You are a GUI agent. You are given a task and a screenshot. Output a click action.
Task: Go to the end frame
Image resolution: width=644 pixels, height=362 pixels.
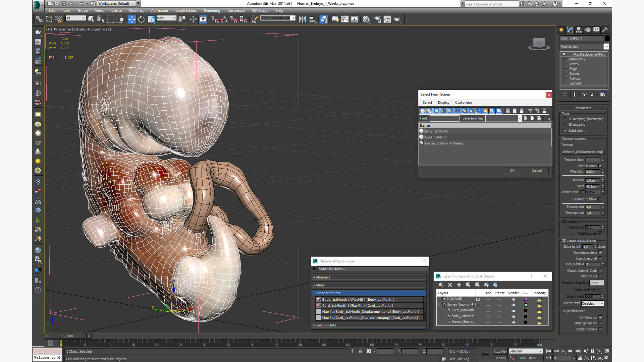(578, 351)
